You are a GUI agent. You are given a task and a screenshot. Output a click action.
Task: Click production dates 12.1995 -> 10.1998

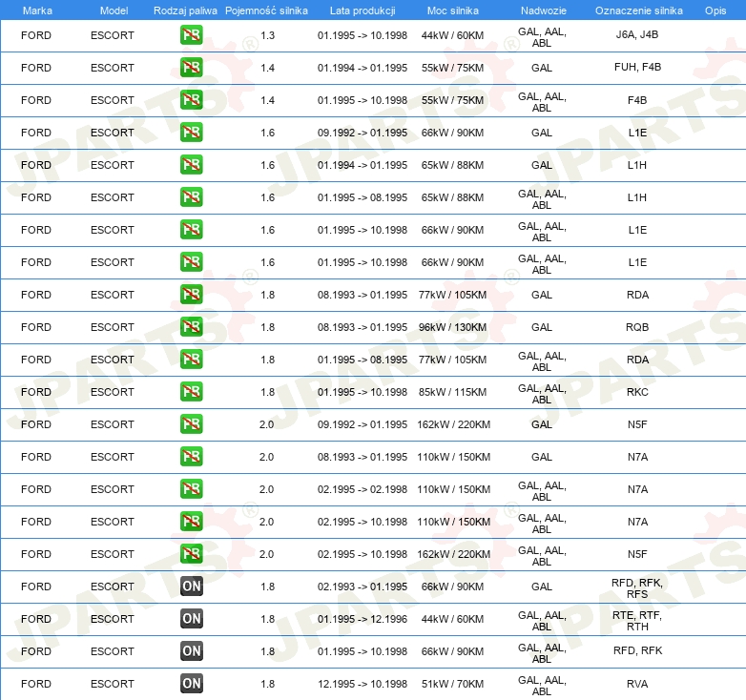(x=363, y=684)
